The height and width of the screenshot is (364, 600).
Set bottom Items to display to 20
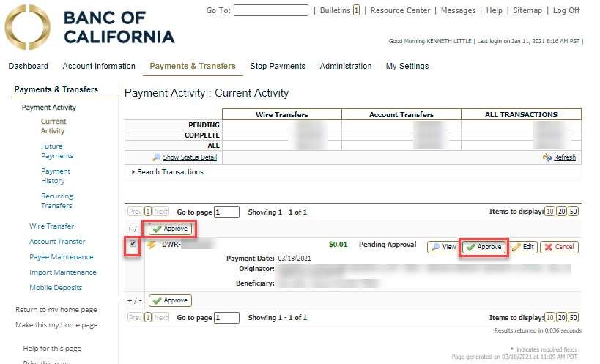point(561,317)
